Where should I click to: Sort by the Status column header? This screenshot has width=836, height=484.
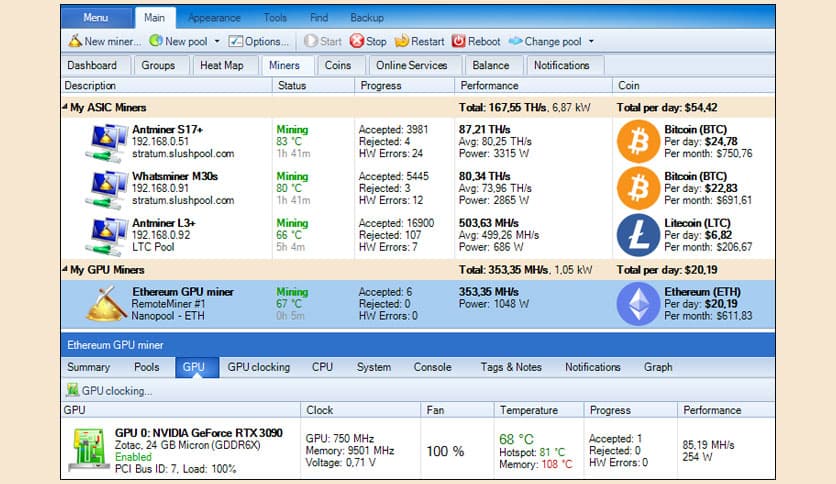pyautogui.click(x=314, y=85)
